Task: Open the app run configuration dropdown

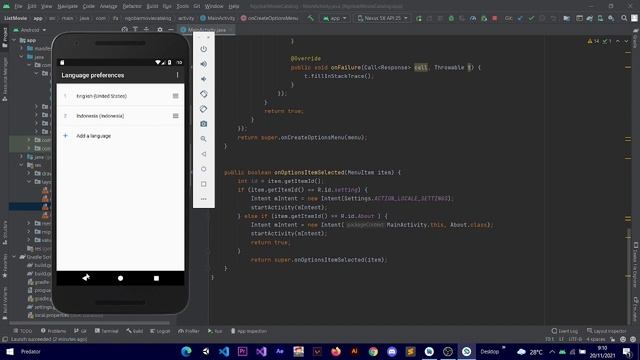Action: point(335,18)
